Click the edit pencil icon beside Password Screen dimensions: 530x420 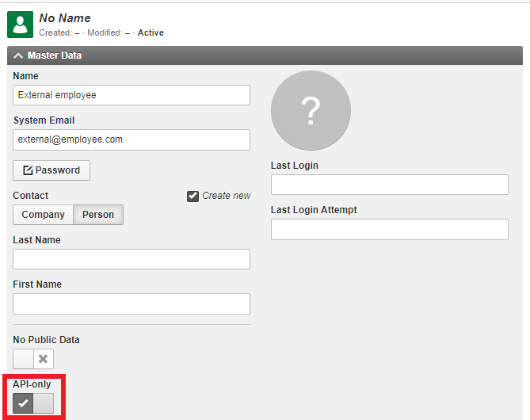coord(28,170)
